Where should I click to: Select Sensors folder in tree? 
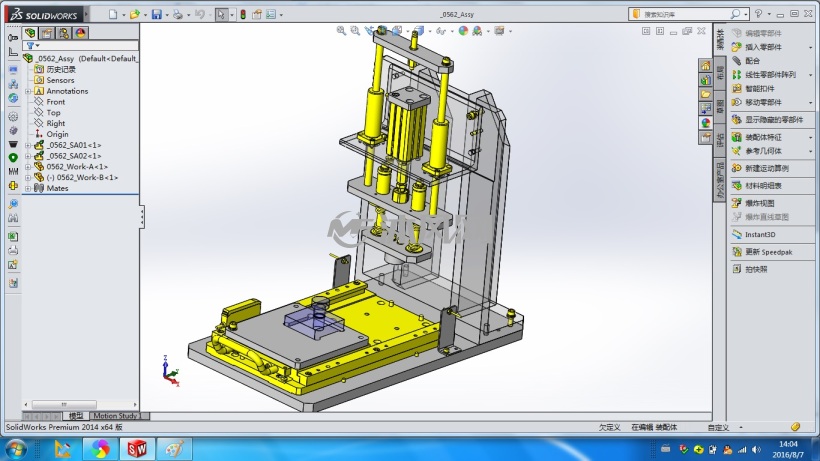[x=60, y=80]
